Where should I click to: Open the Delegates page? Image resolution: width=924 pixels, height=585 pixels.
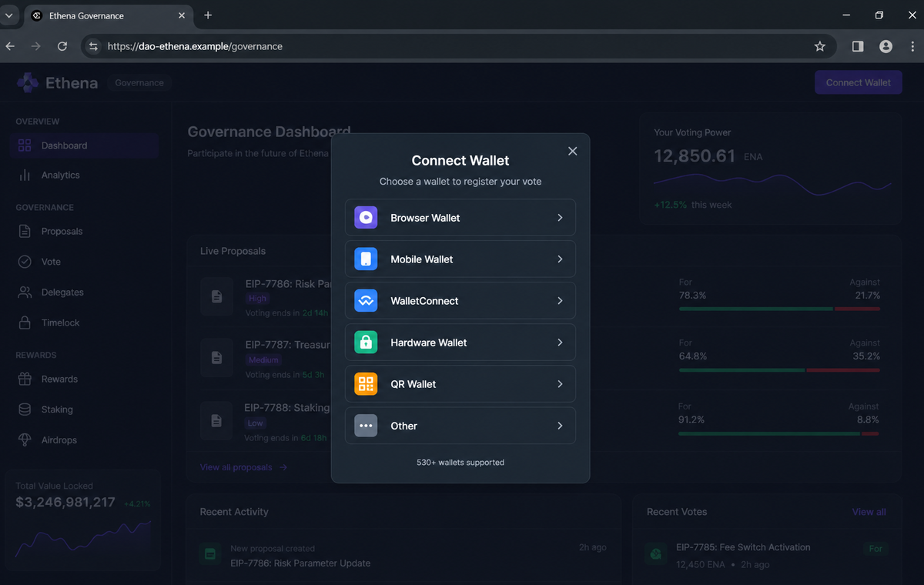(x=85, y=292)
